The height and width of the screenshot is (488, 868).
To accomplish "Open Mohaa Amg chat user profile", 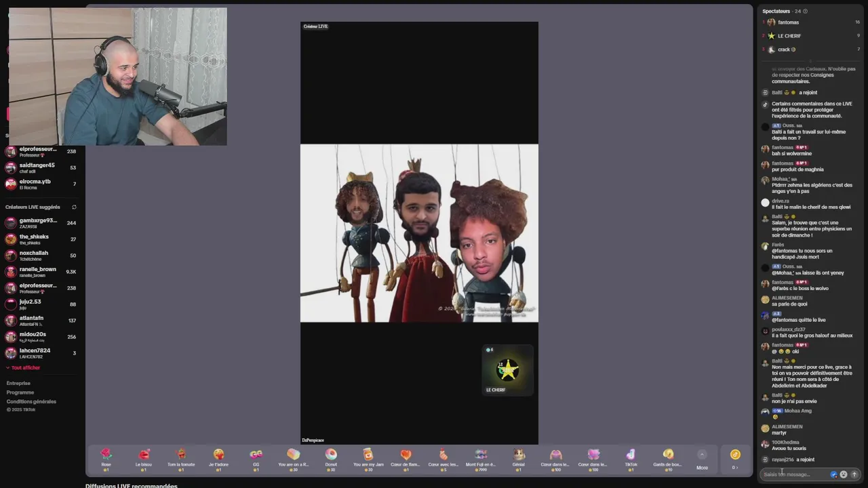I will pyautogui.click(x=797, y=411).
